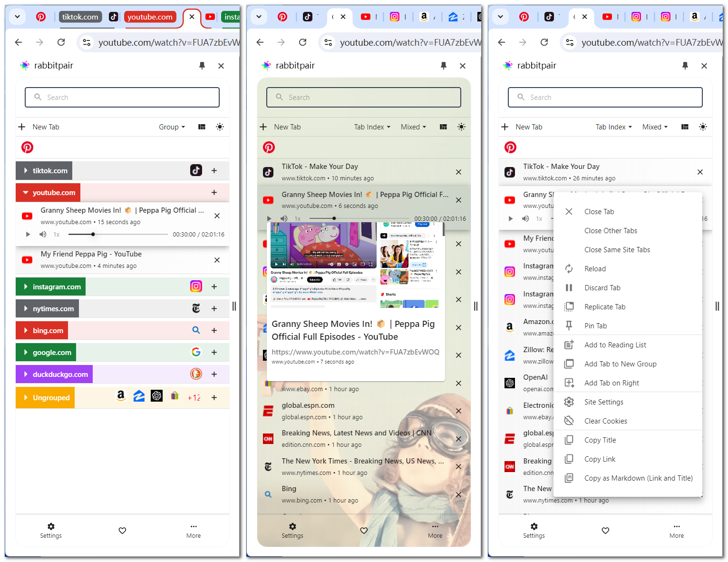Screen dimensions: 728x562
Task: Reload page in the right browser window
Action: [x=544, y=42]
